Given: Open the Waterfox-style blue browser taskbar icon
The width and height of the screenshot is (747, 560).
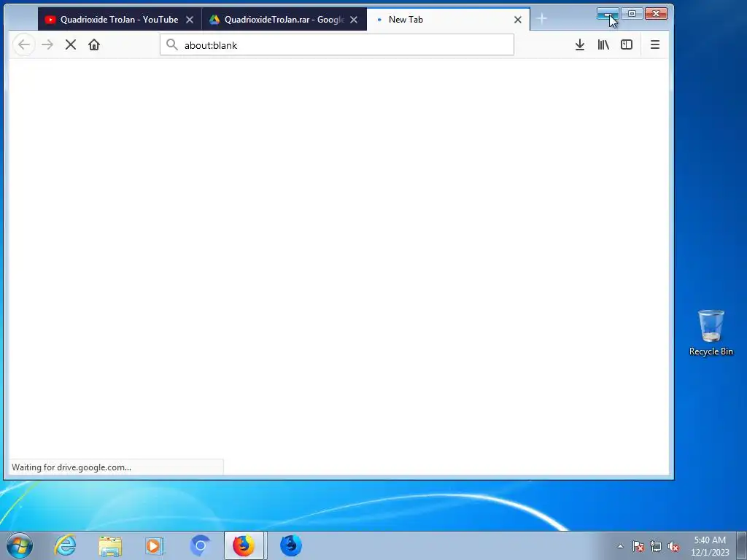Looking at the screenshot, I should pos(290,545).
